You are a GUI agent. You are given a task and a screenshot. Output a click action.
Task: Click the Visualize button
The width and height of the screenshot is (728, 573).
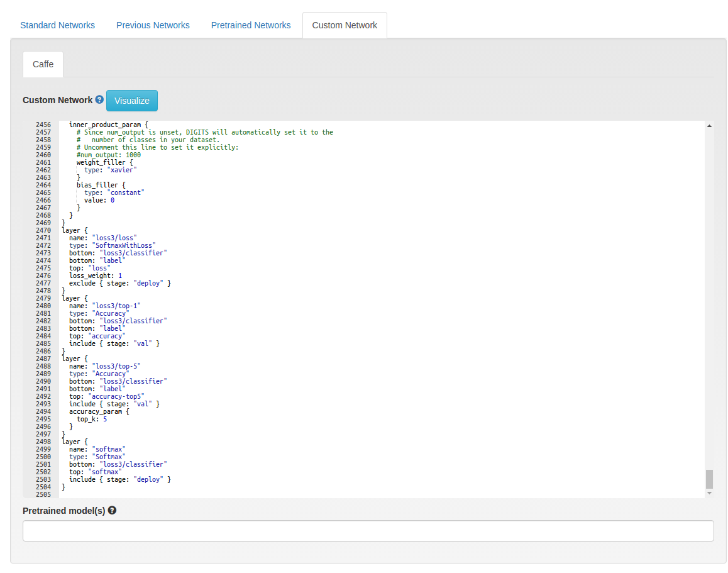(x=132, y=101)
